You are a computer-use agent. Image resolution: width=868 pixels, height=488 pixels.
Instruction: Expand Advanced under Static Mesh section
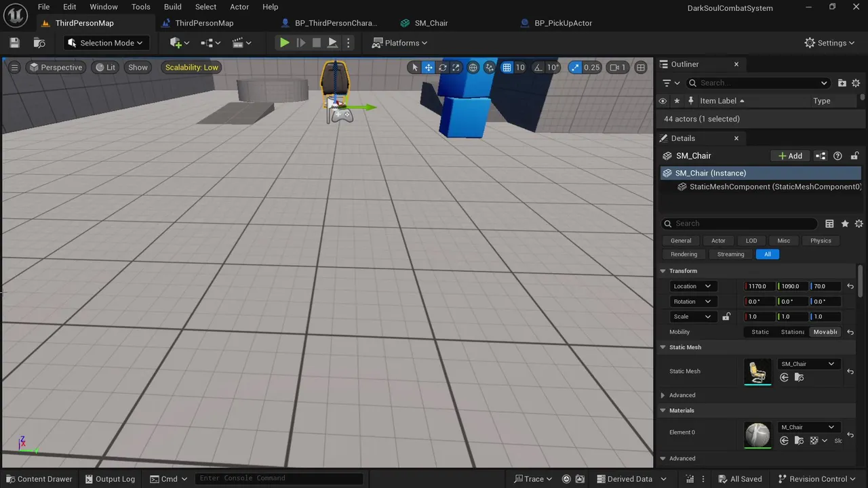663,395
